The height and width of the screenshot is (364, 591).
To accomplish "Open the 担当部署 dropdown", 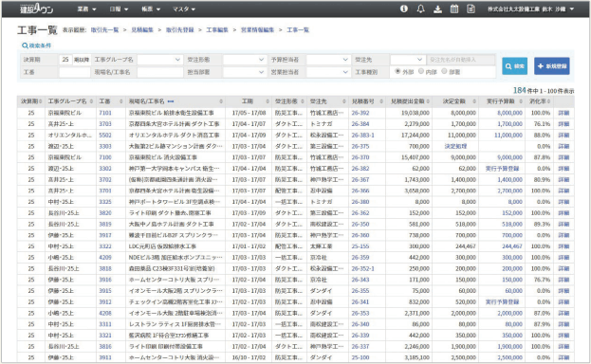I will click(244, 72).
